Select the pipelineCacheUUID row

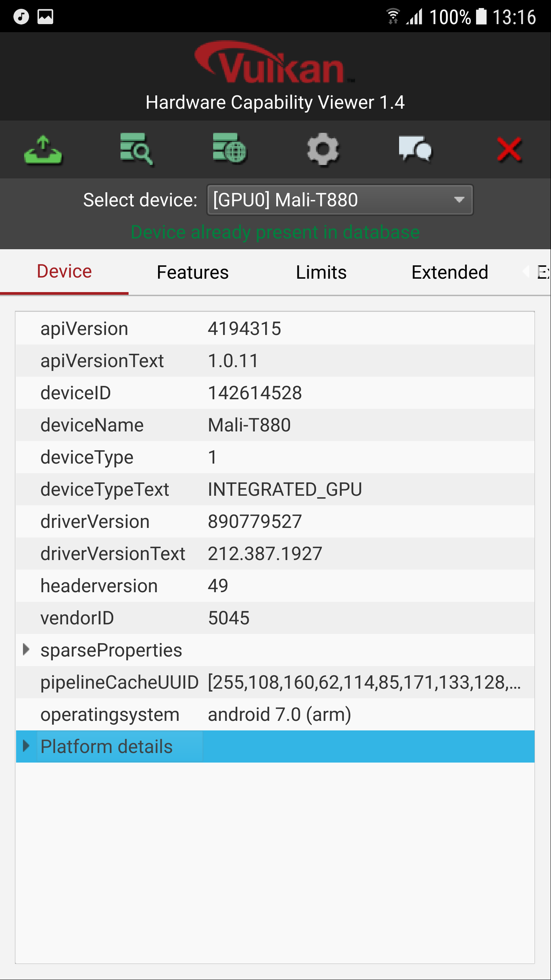[275, 683]
